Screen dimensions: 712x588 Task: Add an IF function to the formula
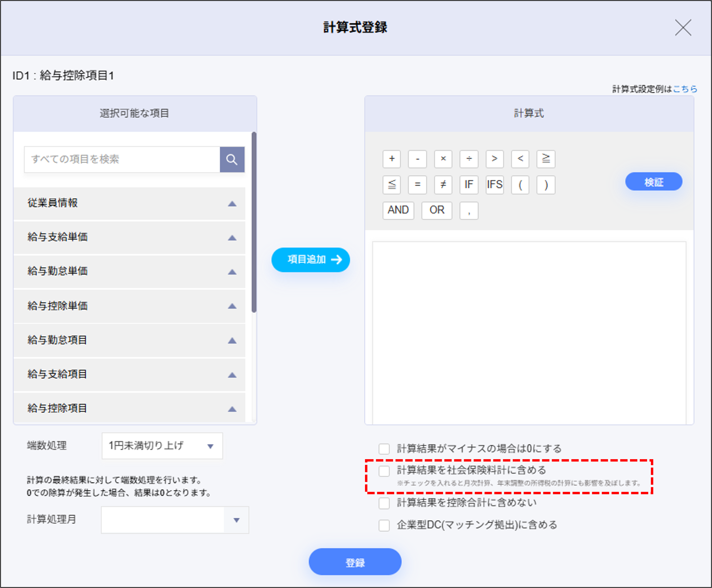click(x=469, y=185)
